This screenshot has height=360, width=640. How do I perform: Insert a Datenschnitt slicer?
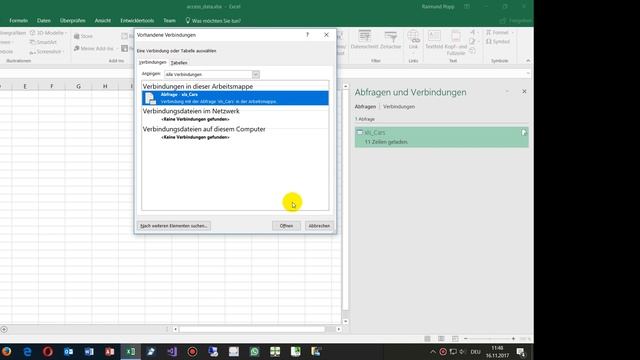[364, 40]
